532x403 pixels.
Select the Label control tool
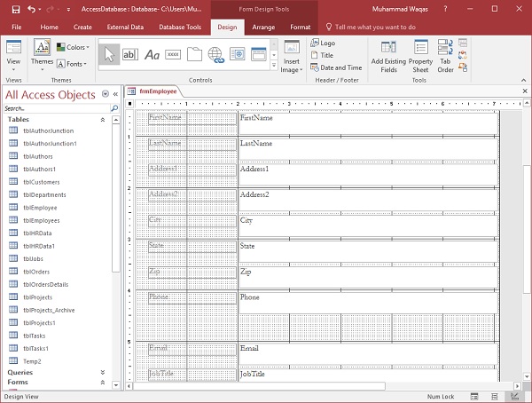[153, 54]
